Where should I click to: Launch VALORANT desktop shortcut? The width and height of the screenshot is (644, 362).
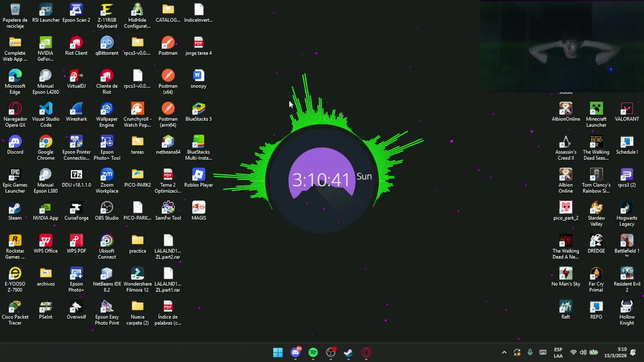coord(627,113)
